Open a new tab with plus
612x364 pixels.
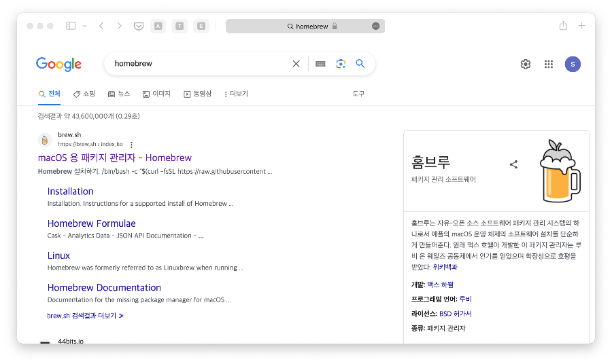(x=581, y=26)
